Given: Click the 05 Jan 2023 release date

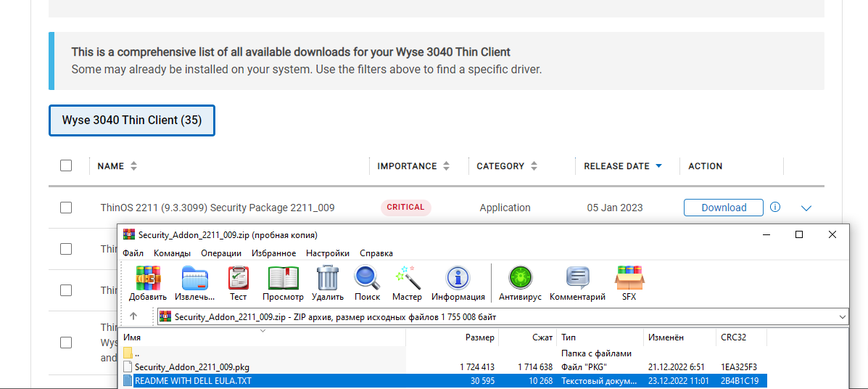Looking at the screenshot, I should pyautogui.click(x=614, y=208).
